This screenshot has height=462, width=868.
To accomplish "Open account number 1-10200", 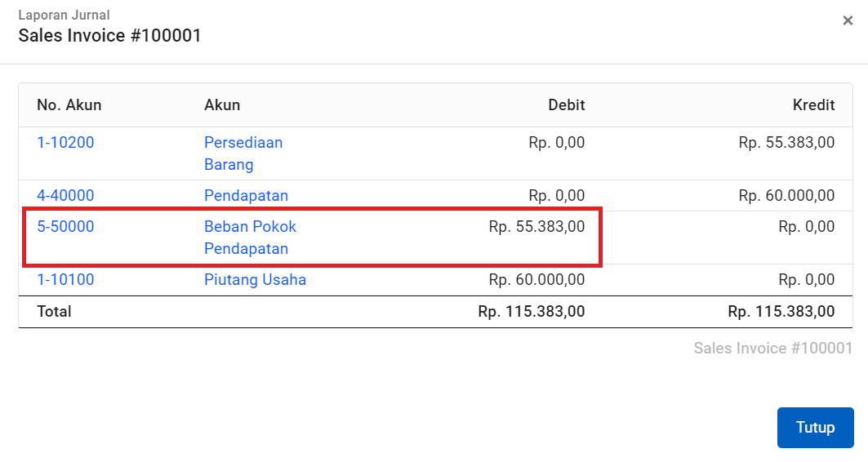I will (x=65, y=142).
